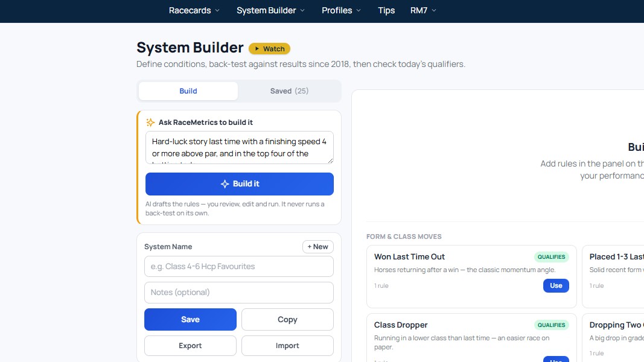644x362 pixels.
Task: Open the Profiles dropdown menu
Action: click(x=341, y=11)
